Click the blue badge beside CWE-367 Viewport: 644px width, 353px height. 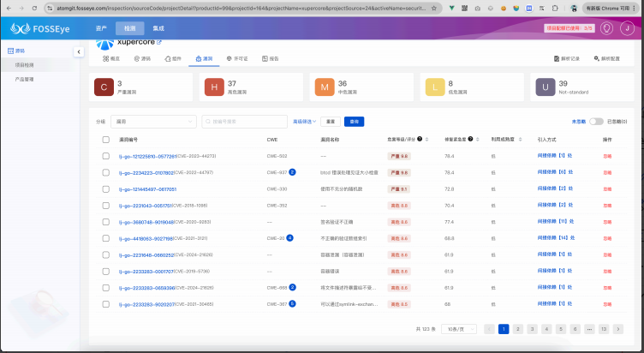[x=292, y=303]
